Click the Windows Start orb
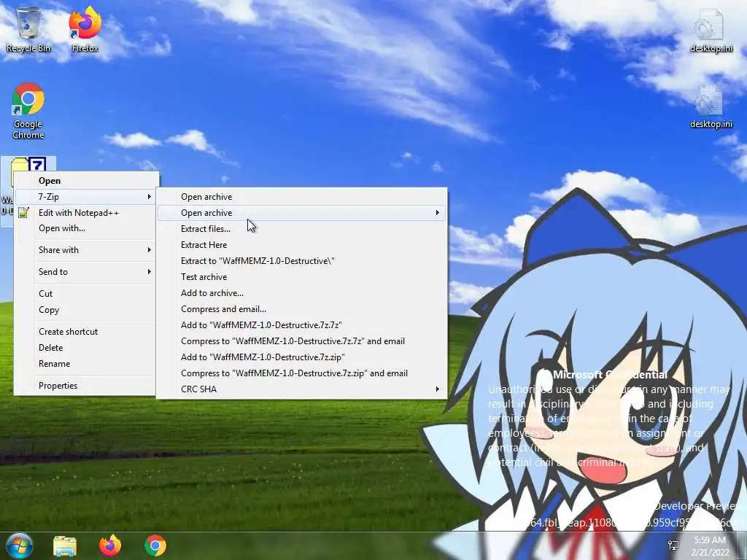The height and width of the screenshot is (560, 747). tap(19, 545)
